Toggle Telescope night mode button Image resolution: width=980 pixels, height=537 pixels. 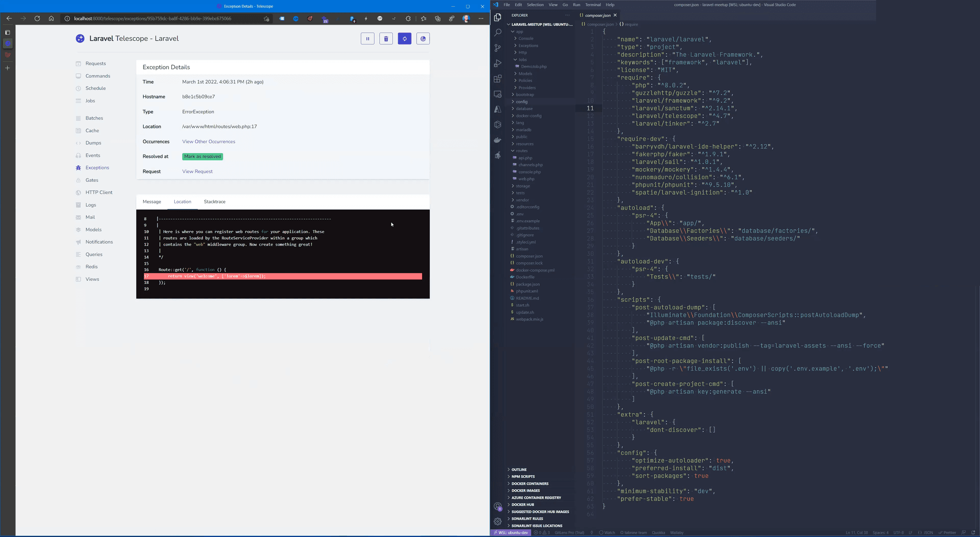(x=423, y=39)
